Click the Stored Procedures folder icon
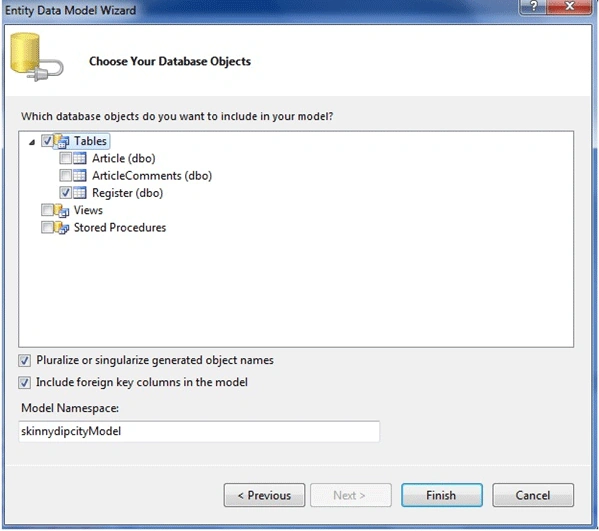Screen dimensions: 599x531 click(62, 227)
